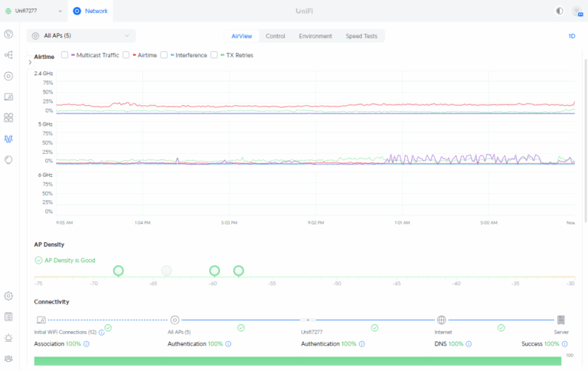Expand the side panel chevron near Airtime
Image resolution: width=588 pixels, height=371 pixels.
click(x=30, y=61)
